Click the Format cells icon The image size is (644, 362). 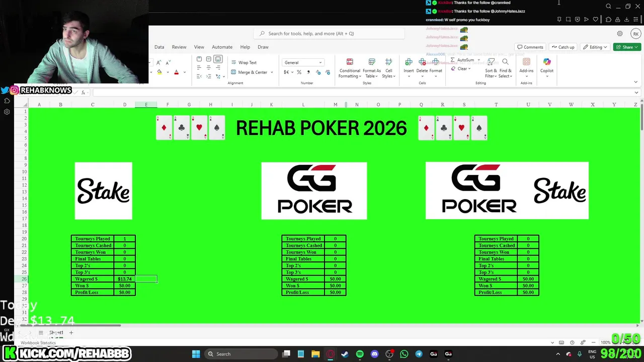tap(436, 62)
